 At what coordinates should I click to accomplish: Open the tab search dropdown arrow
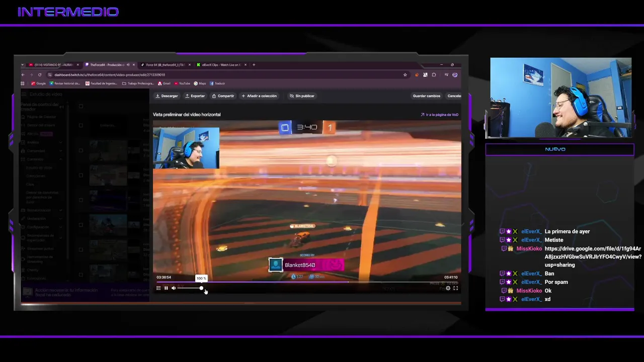23,65
